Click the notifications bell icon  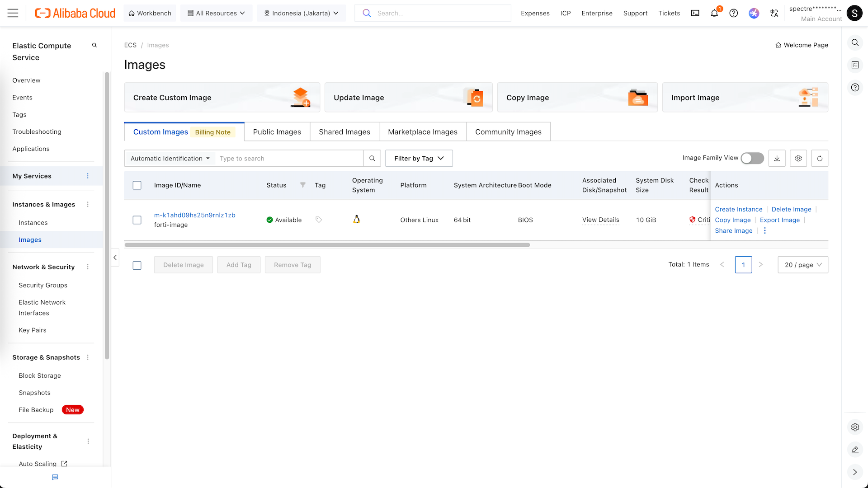[714, 13]
